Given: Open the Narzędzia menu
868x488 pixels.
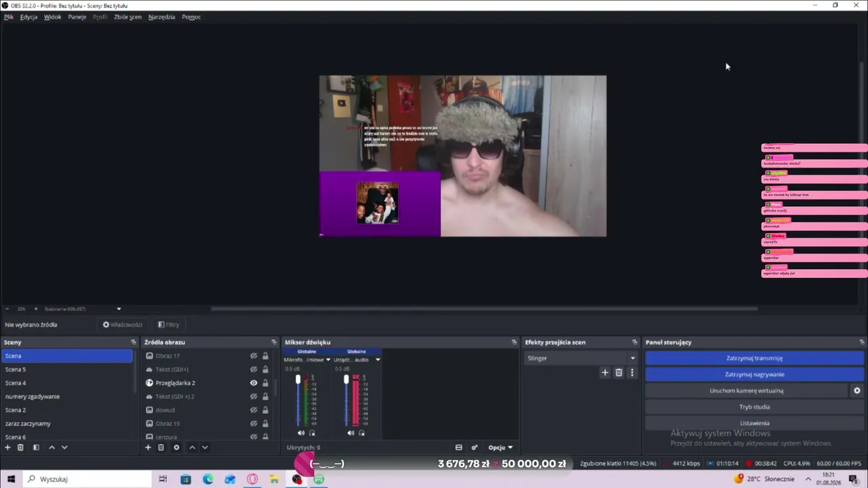Looking at the screenshot, I should [x=161, y=17].
